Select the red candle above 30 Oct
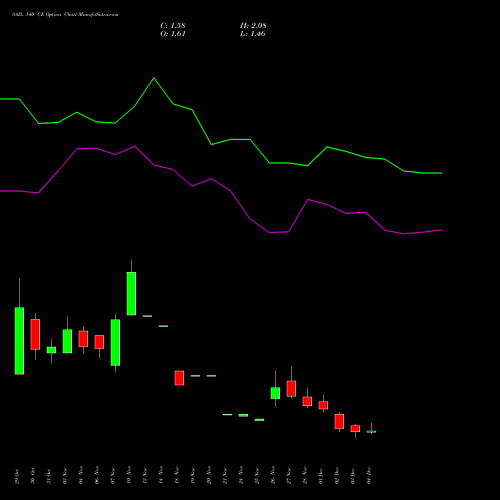Image resolution: width=500 pixels, height=500 pixels. (35, 334)
